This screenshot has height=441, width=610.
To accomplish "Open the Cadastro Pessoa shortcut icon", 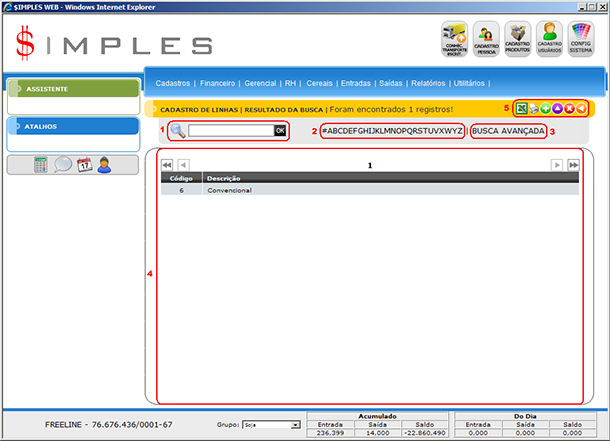I will [x=487, y=37].
